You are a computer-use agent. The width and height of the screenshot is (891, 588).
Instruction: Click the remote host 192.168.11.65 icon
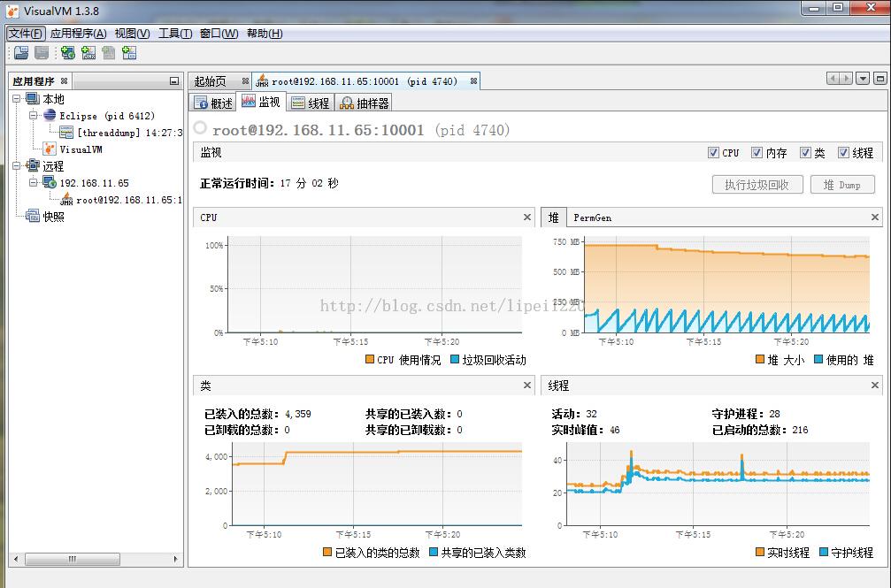click(x=50, y=182)
